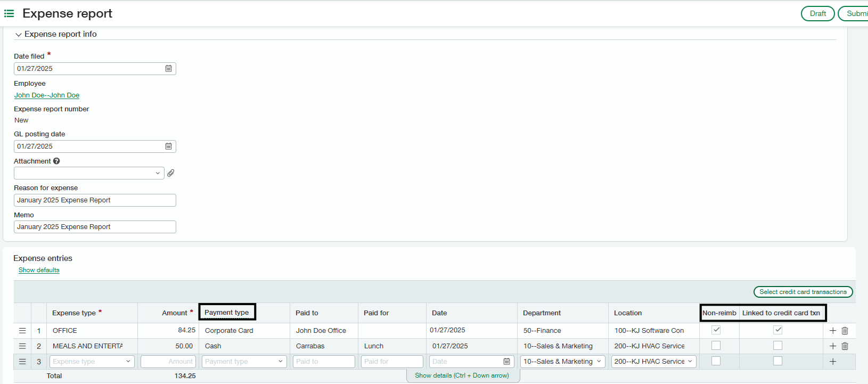Click drag handle icon for row 1
The image size is (868, 384).
click(x=22, y=331)
